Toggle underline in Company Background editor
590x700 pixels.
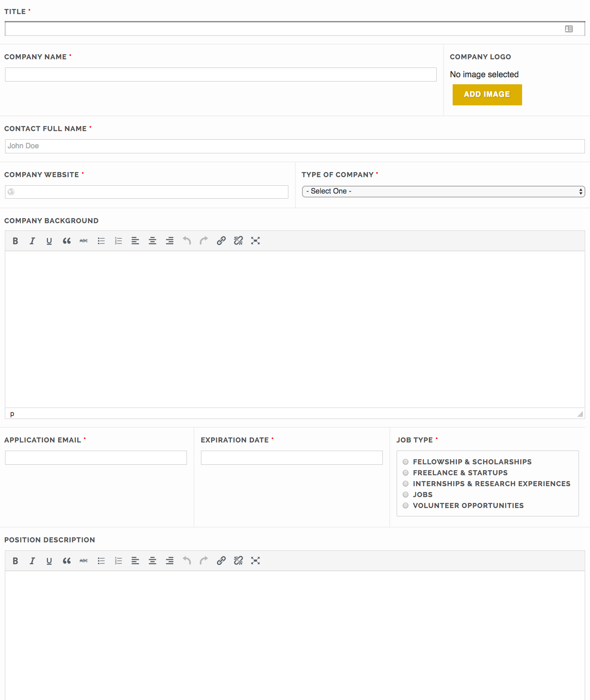pos(49,241)
